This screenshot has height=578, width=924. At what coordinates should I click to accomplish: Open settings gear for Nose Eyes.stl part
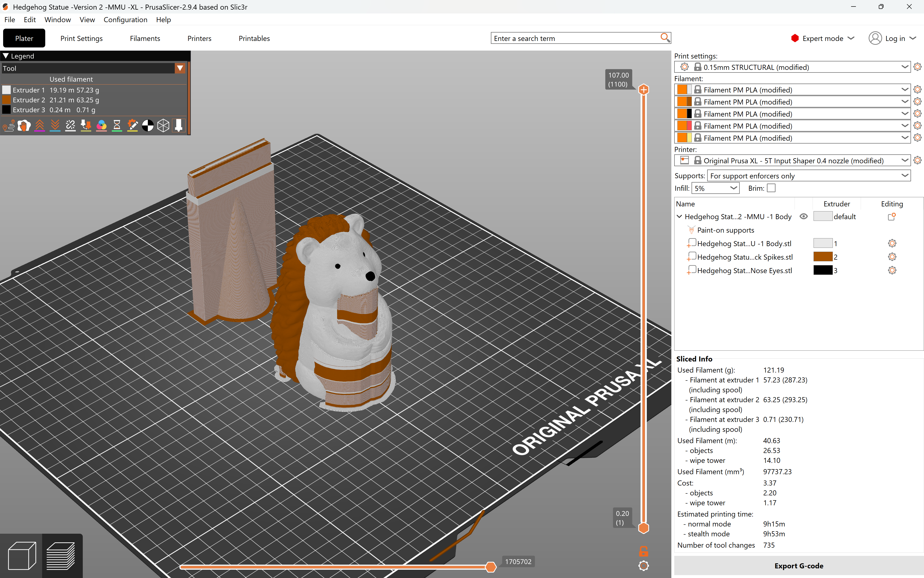(x=892, y=271)
